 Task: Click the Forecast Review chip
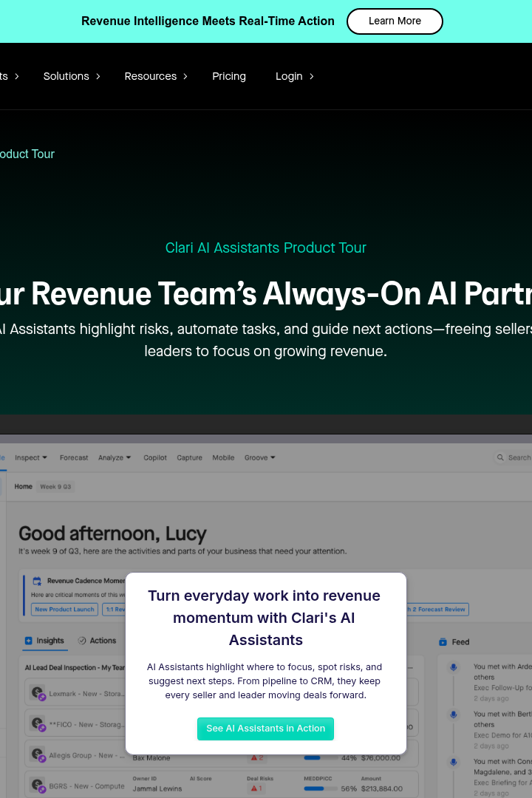437,609
